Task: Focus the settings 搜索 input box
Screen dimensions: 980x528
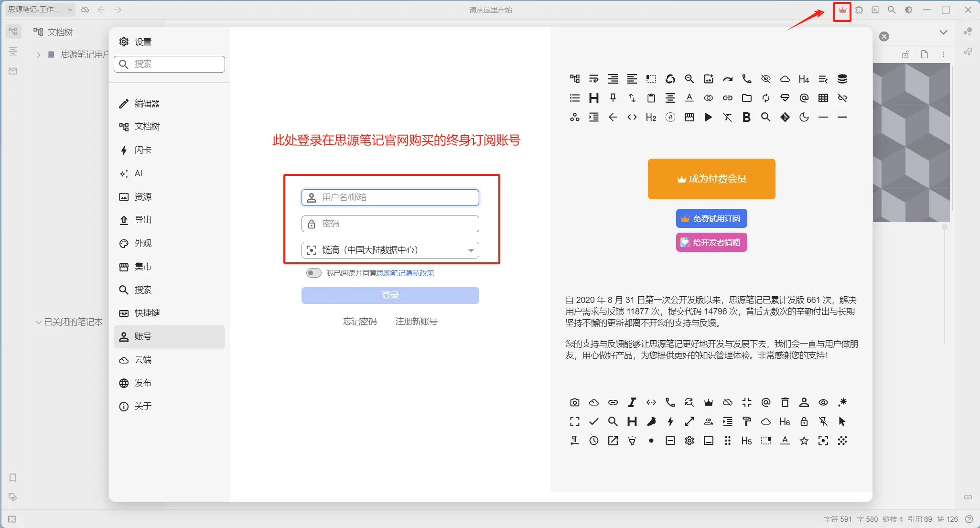Action: pos(169,64)
